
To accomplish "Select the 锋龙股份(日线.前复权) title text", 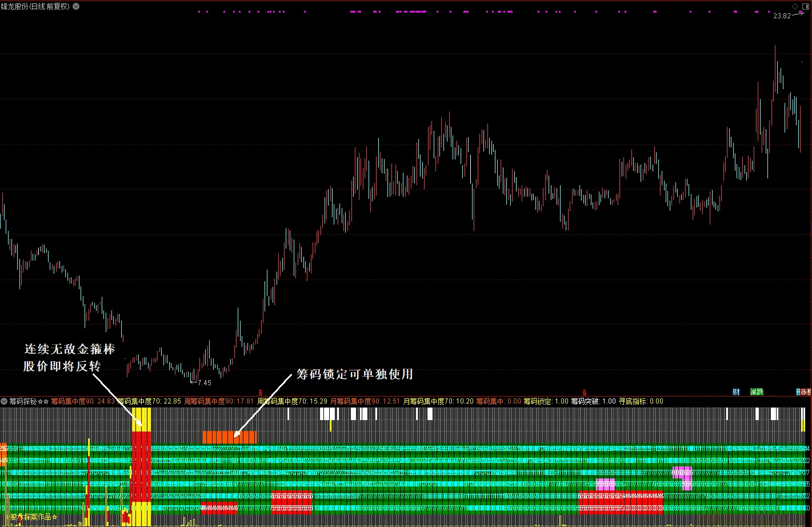I will pyautogui.click(x=35, y=6).
